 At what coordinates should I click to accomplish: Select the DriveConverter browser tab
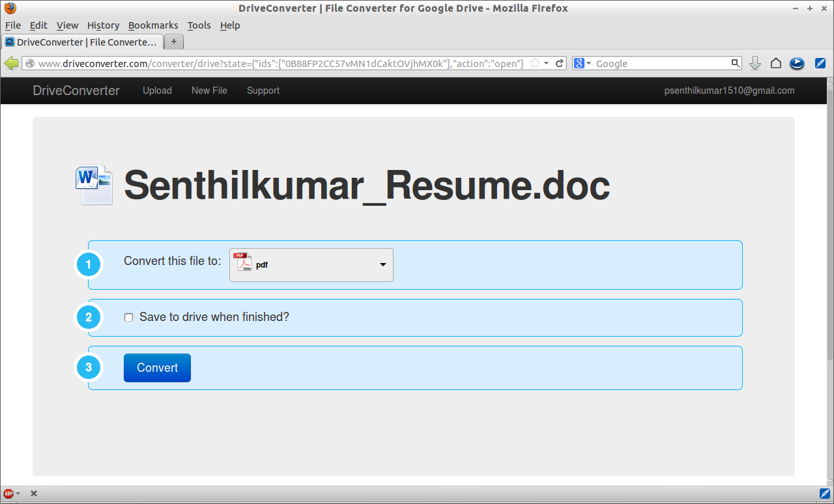pyautogui.click(x=81, y=42)
